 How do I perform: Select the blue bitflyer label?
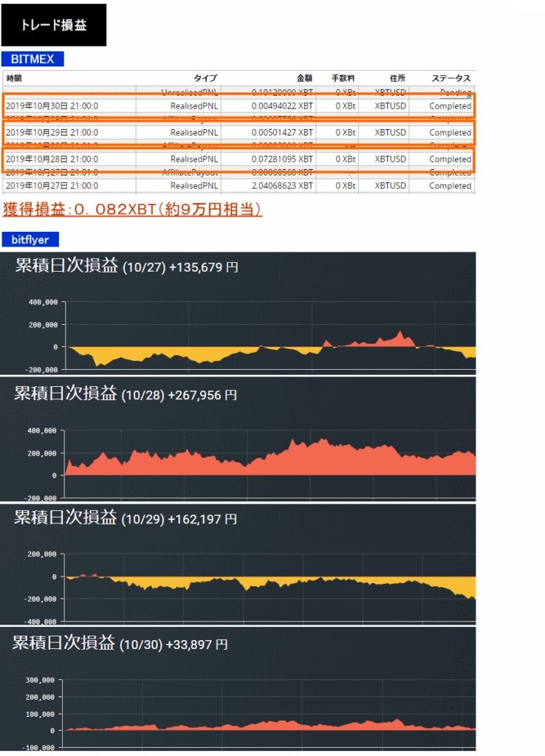pyautogui.click(x=30, y=240)
